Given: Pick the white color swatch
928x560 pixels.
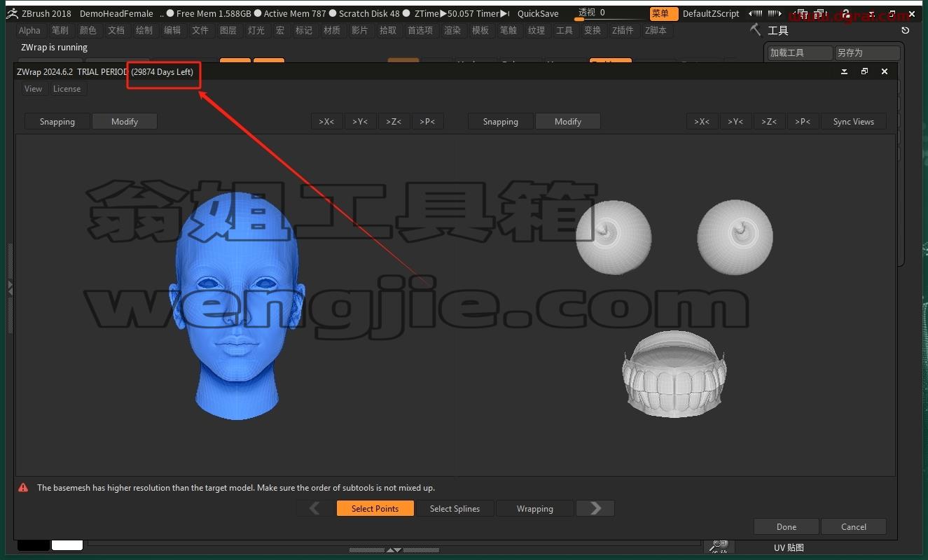Looking at the screenshot, I should (x=67, y=545).
